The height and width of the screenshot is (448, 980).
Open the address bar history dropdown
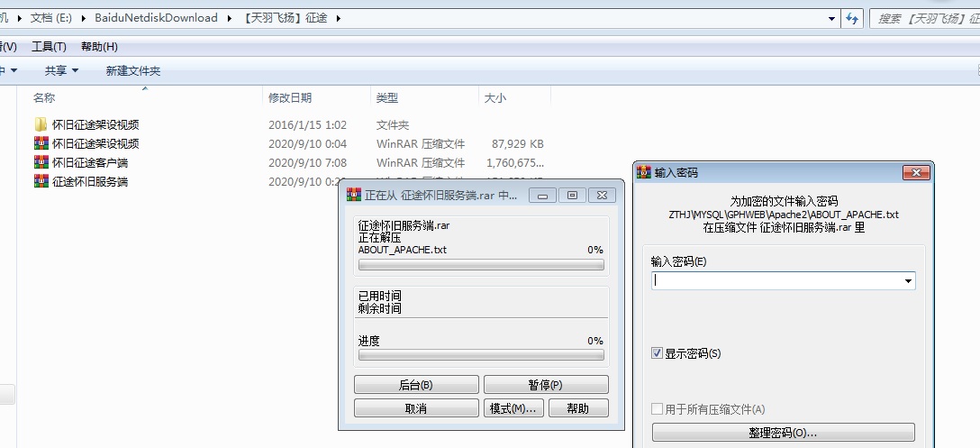point(831,19)
